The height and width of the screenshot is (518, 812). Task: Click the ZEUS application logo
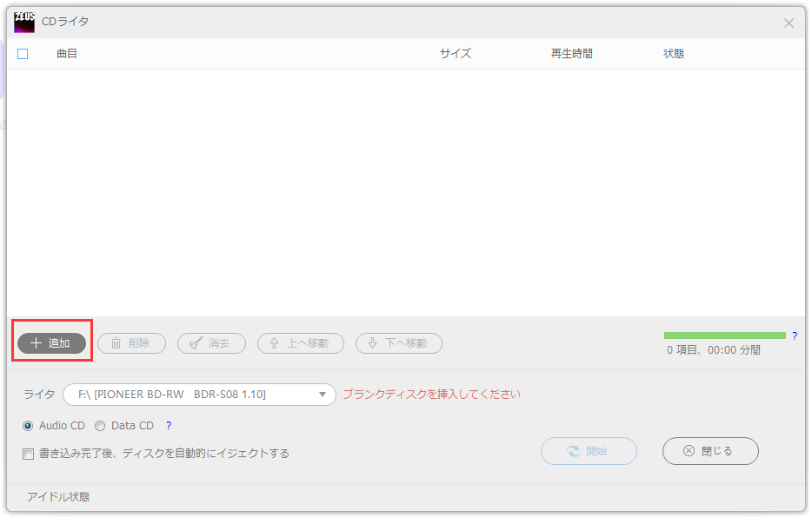point(24,23)
